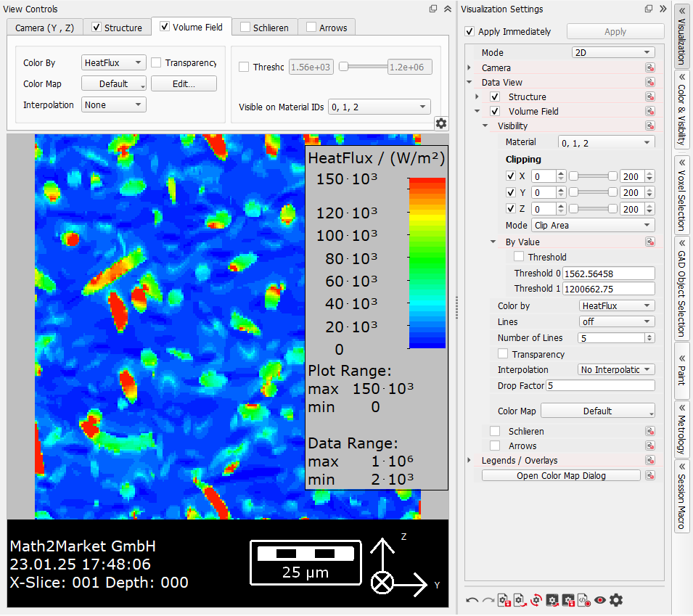The height and width of the screenshot is (616, 693).
Task: Toggle the Apply Immediately checkbox
Action: pyautogui.click(x=469, y=32)
